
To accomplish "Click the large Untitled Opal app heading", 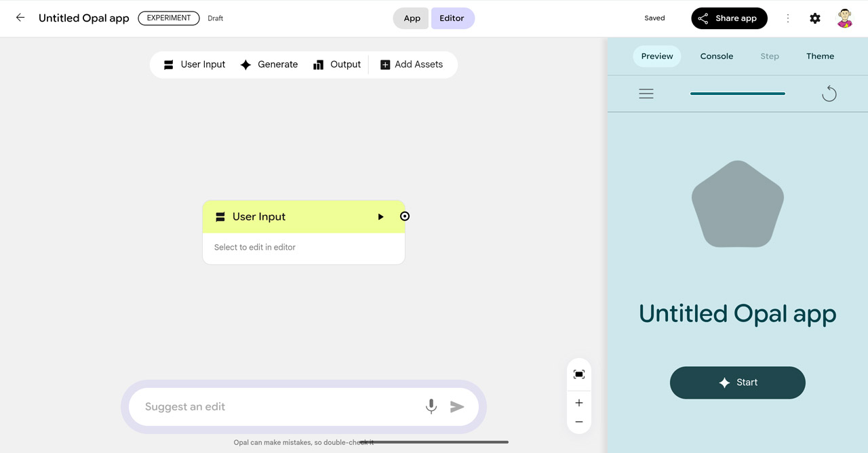I will [738, 314].
